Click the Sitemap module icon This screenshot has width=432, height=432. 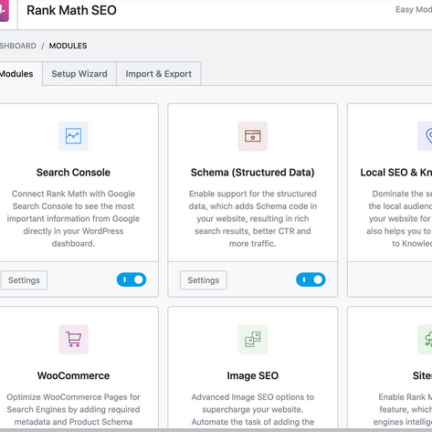coord(425,339)
